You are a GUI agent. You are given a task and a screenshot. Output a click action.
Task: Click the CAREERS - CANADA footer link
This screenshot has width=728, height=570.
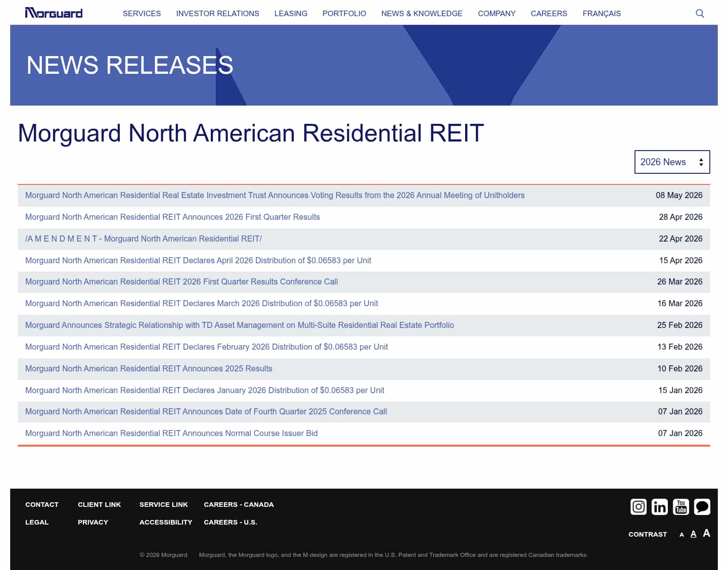pyautogui.click(x=239, y=504)
